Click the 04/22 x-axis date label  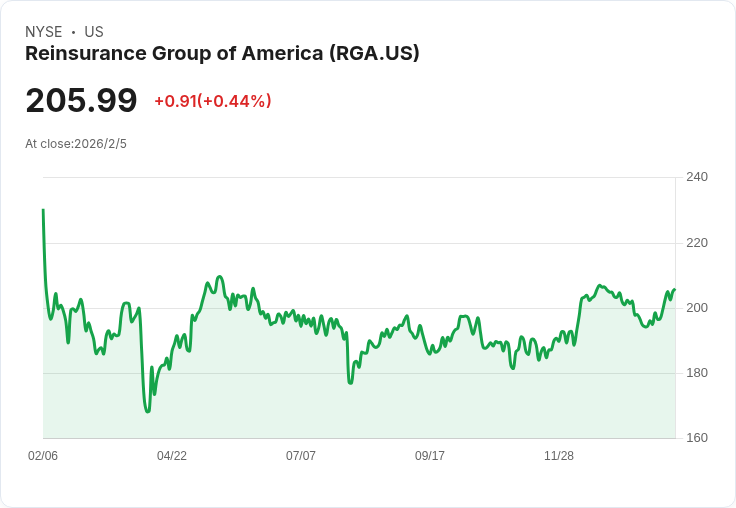tap(172, 455)
